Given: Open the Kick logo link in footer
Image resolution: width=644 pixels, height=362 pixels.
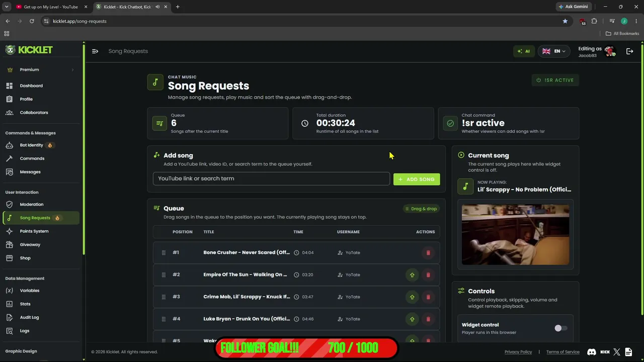Looking at the screenshot, I should point(605,352).
